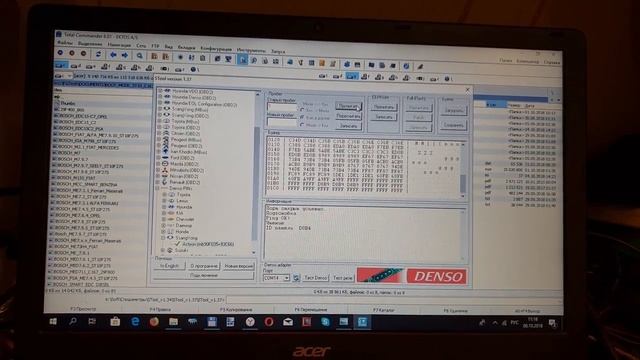Image resolution: width=640 pixels, height=360 pixels.
Task: Open the COM14 port dropdown
Action: [x=287, y=278]
